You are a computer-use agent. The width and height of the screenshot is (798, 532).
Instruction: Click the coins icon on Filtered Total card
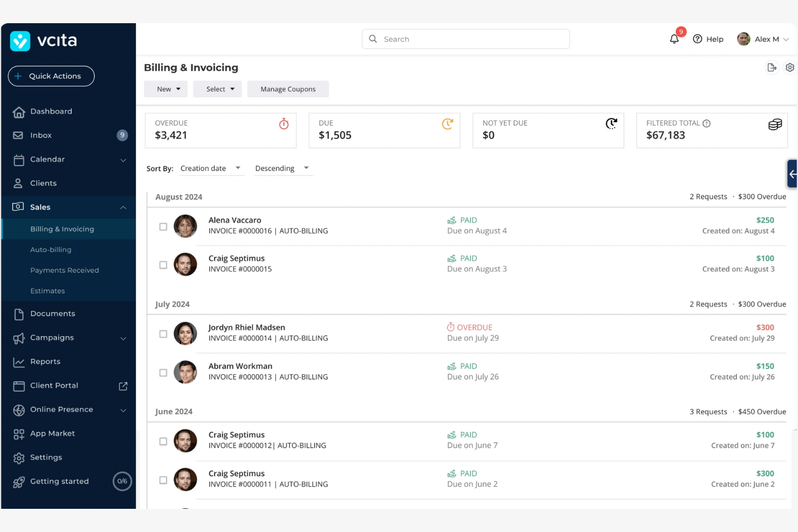point(774,125)
